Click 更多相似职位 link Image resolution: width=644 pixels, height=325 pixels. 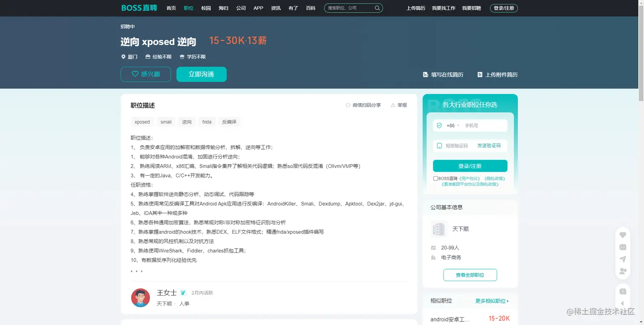click(492, 301)
